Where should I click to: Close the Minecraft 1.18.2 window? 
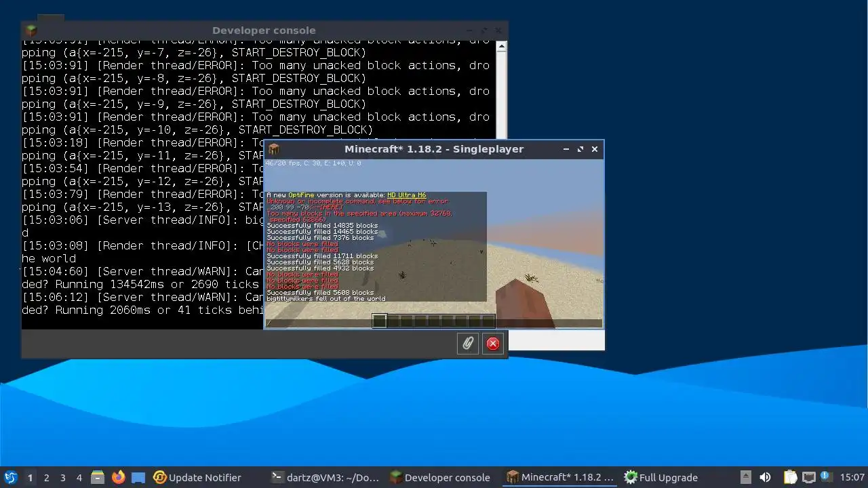[x=595, y=149]
